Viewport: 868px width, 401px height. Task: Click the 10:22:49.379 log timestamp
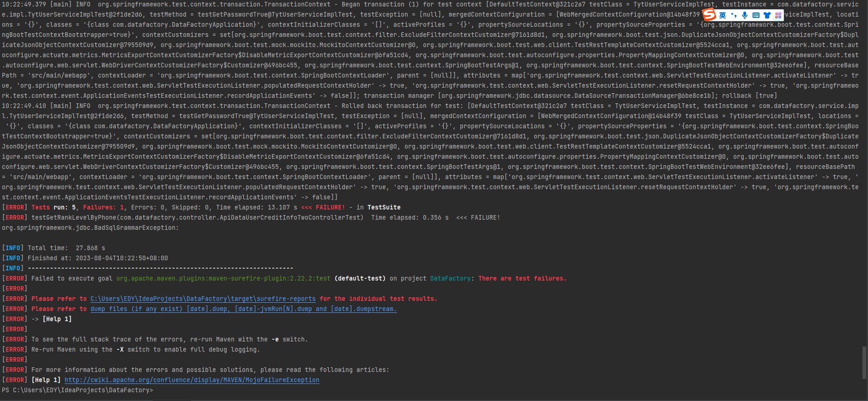pyautogui.click(x=24, y=4)
